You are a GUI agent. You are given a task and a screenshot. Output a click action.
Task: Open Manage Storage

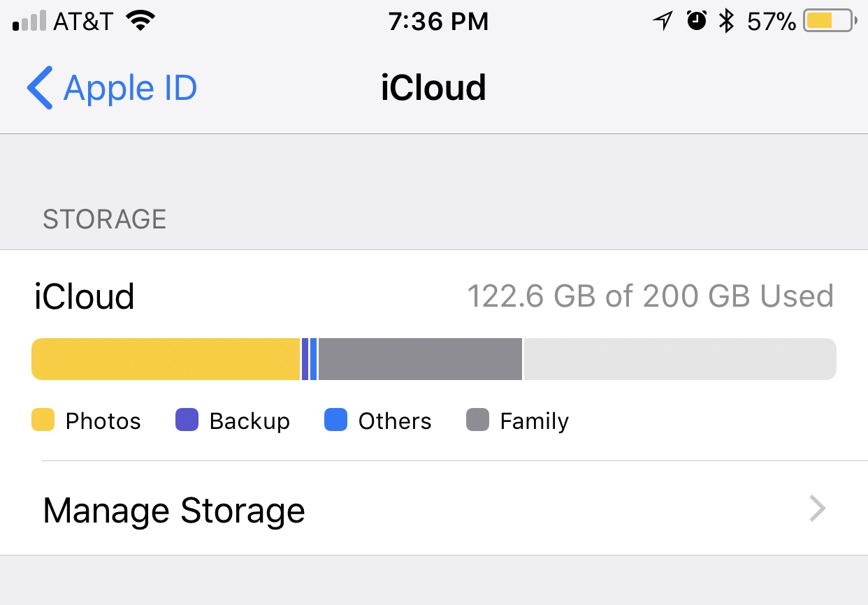pos(434,509)
